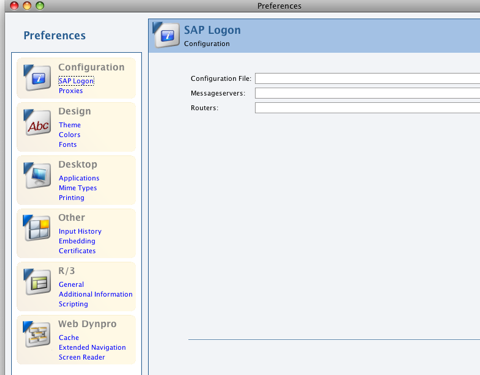Click the Preferences sidebar heading

tap(55, 35)
